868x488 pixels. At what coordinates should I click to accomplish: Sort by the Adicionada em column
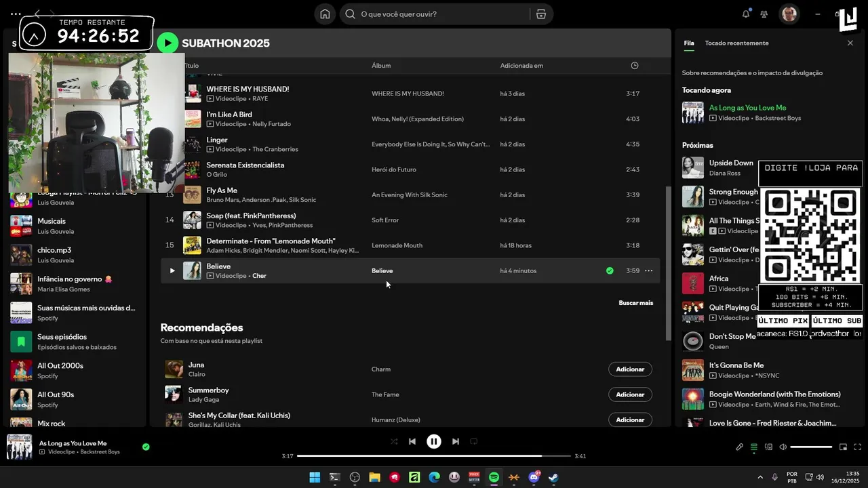[x=521, y=66]
